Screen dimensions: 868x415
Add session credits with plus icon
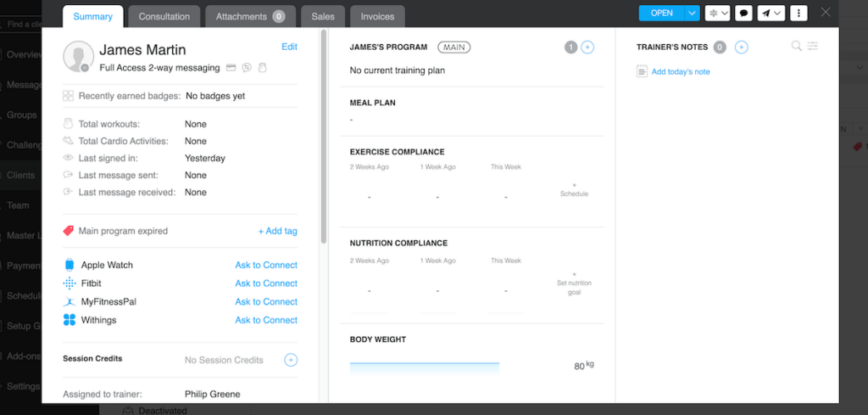[x=291, y=360]
